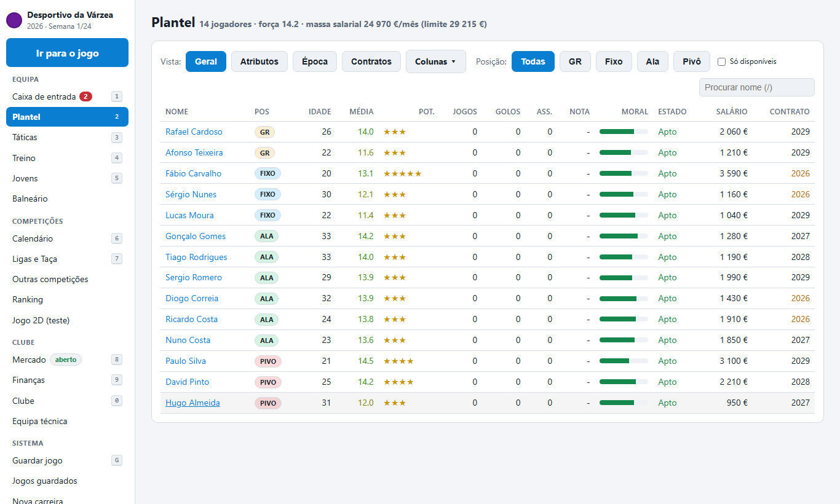Screen dimensions: 840x504
Task: Click Fábio Carvalho's 2026 contract year
Action: pyautogui.click(x=800, y=173)
